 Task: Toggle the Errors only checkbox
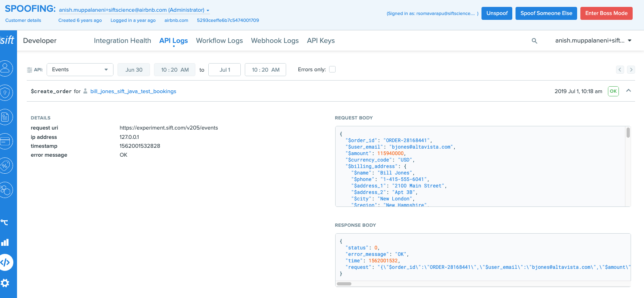click(x=332, y=69)
